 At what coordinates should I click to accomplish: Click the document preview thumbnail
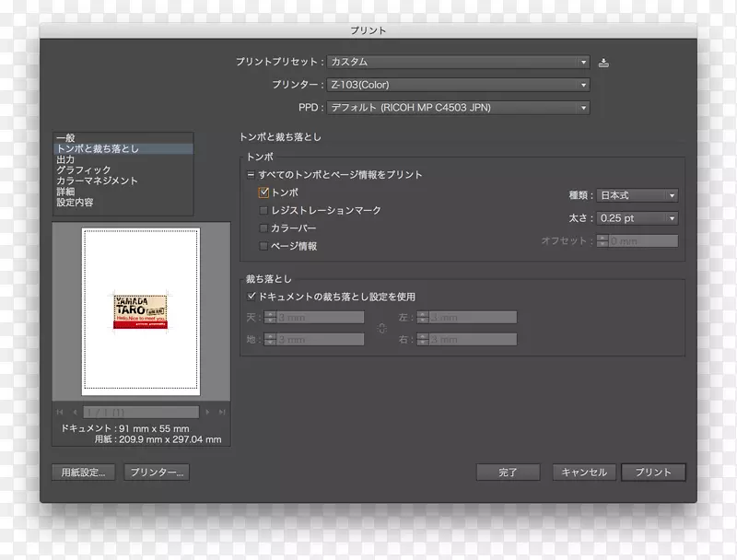(x=140, y=309)
